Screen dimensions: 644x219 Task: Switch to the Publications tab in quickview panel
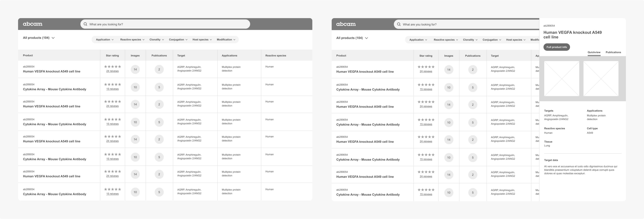(x=613, y=52)
